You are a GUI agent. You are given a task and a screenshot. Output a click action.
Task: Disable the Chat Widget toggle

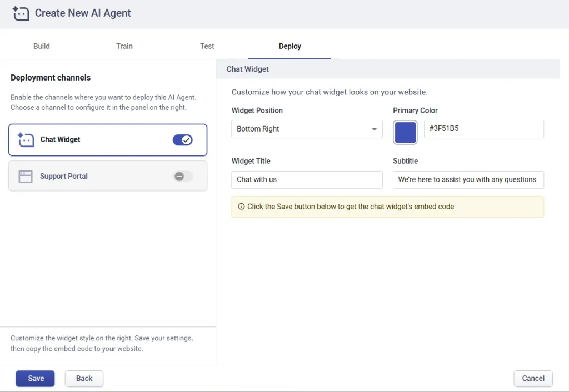pos(183,140)
